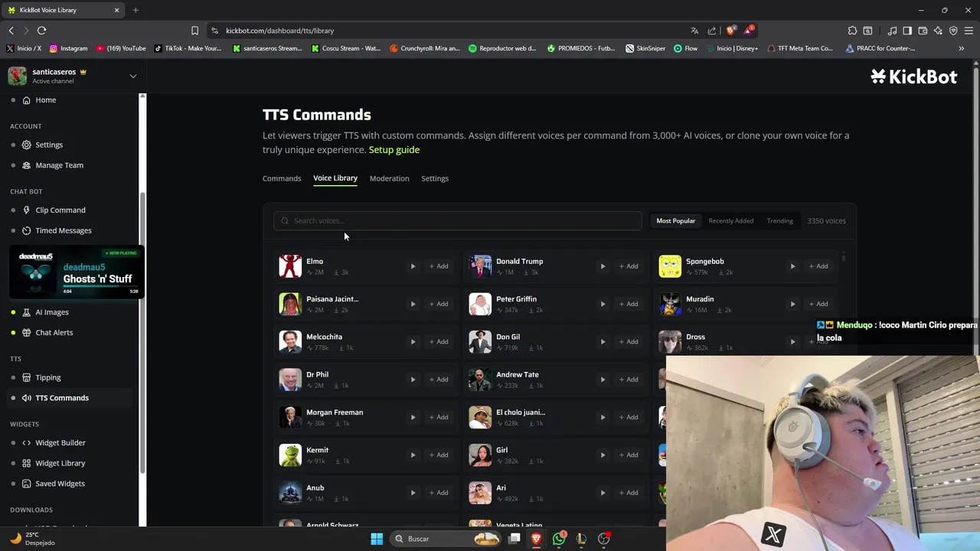Add the Melcochita voice
The width and height of the screenshot is (980, 551).
coord(439,341)
